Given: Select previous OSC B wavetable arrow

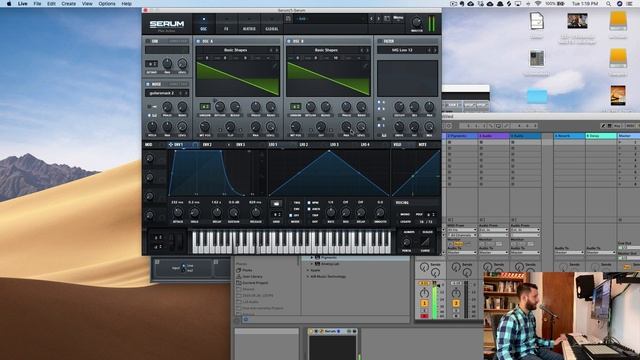Looking at the screenshot, I should click(362, 50).
